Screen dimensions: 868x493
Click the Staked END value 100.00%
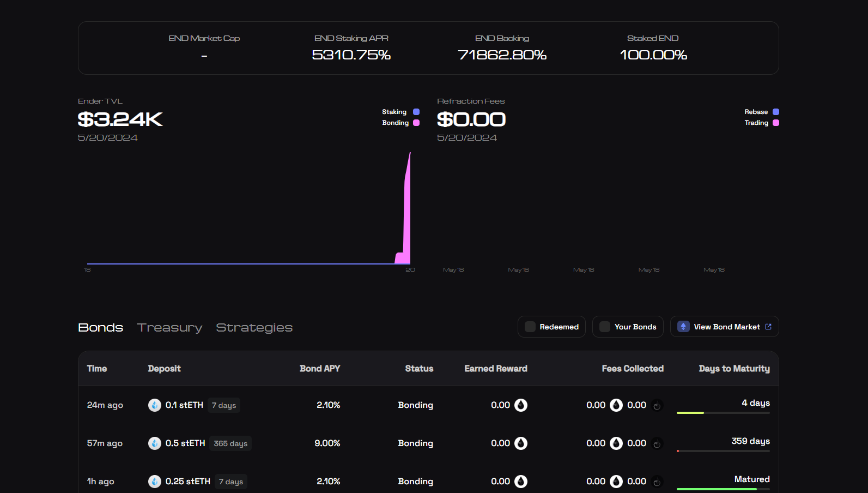pyautogui.click(x=653, y=55)
